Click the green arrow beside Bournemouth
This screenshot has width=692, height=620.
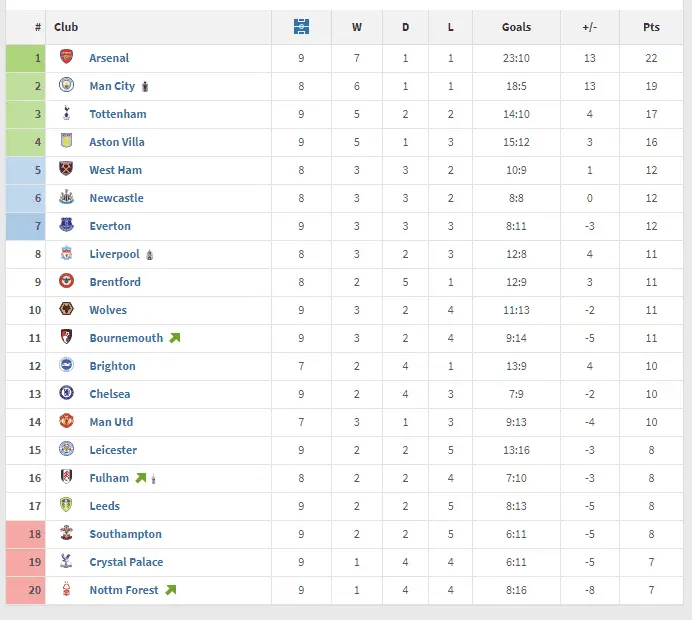point(175,338)
